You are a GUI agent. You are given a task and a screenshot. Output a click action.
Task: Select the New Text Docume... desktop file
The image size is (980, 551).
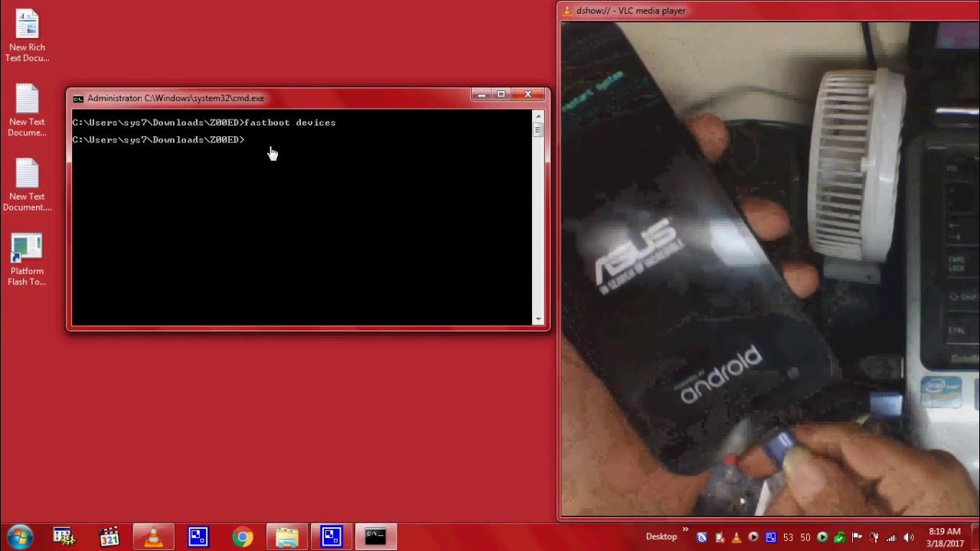27,111
